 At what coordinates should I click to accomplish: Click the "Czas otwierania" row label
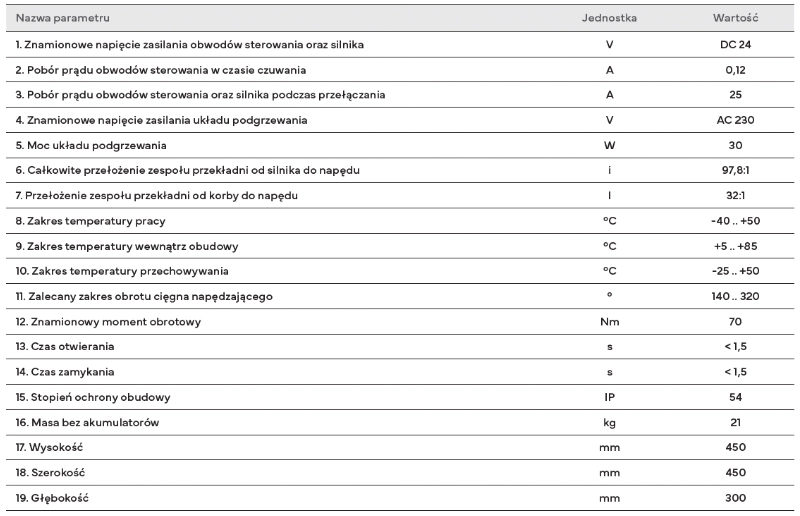coord(65,347)
